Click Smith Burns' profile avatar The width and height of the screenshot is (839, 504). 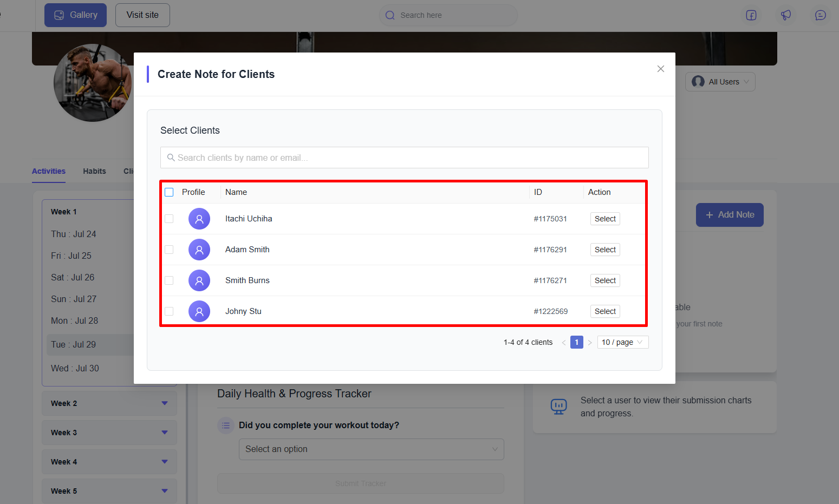point(199,280)
